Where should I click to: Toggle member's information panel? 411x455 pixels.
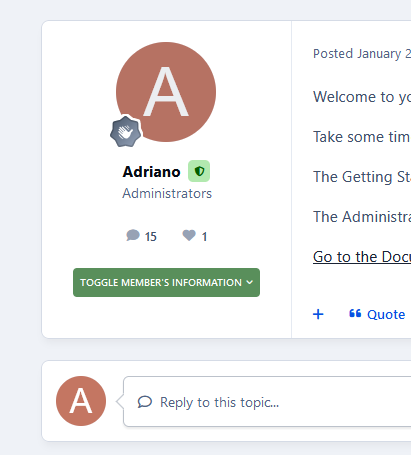pyautogui.click(x=166, y=282)
